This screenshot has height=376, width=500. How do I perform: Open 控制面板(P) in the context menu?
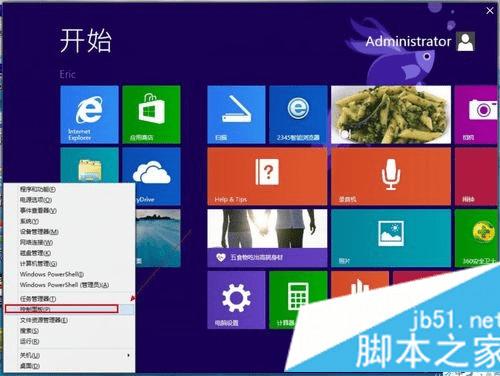tap(69, 309)
